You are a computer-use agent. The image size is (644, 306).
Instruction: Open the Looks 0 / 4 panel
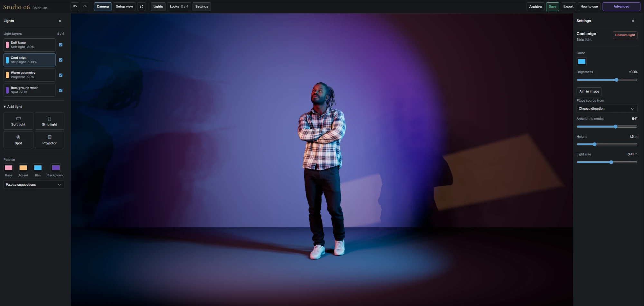click(x=179, y=6)
